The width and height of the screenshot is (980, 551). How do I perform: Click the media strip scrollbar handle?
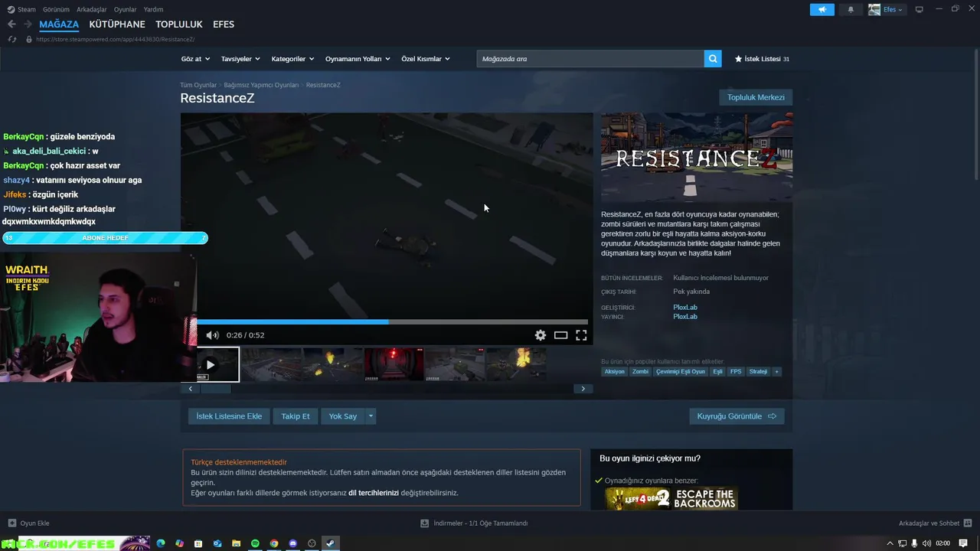tap(215, 389)
